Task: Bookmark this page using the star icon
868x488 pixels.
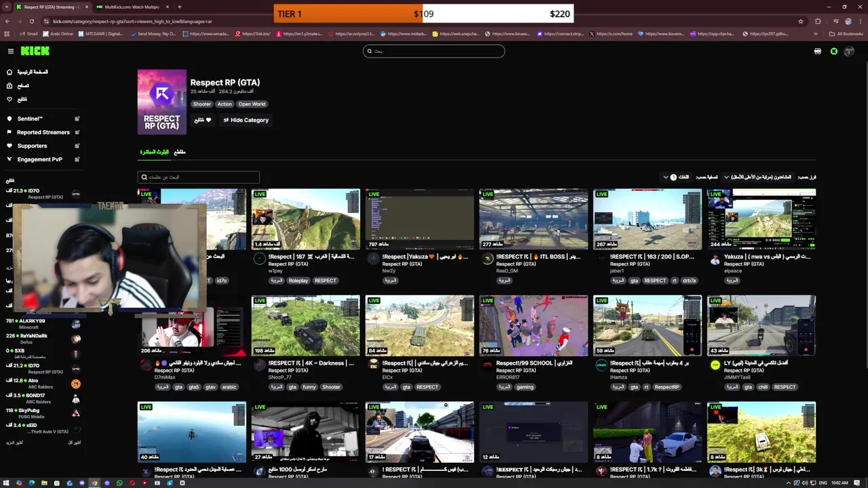Action: 801,21
